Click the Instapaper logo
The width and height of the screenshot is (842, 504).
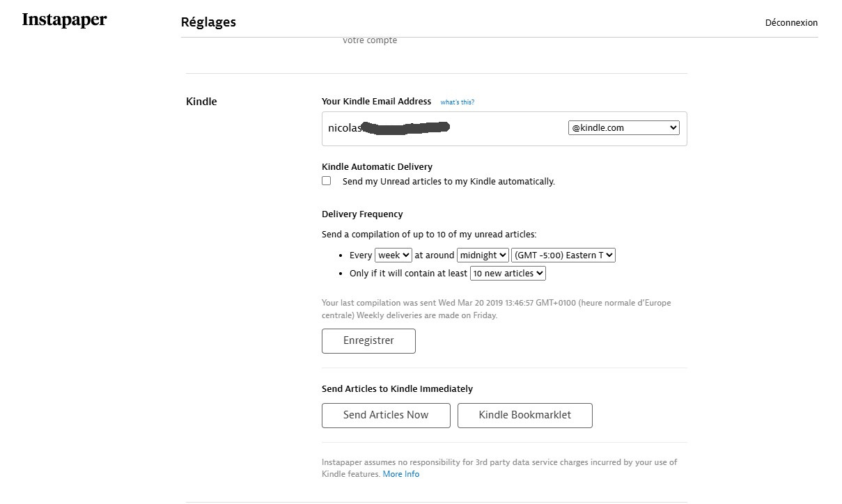click(64, 20)
